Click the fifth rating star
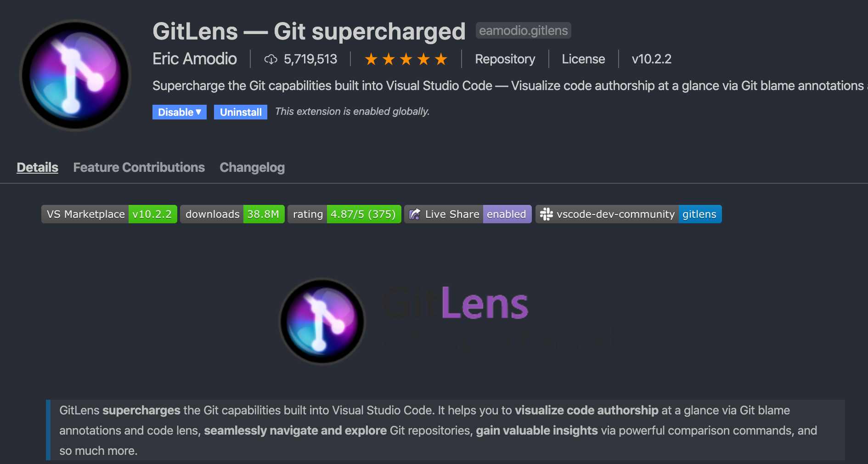Screen dimensions: 868x464 [x=440, y=59]
